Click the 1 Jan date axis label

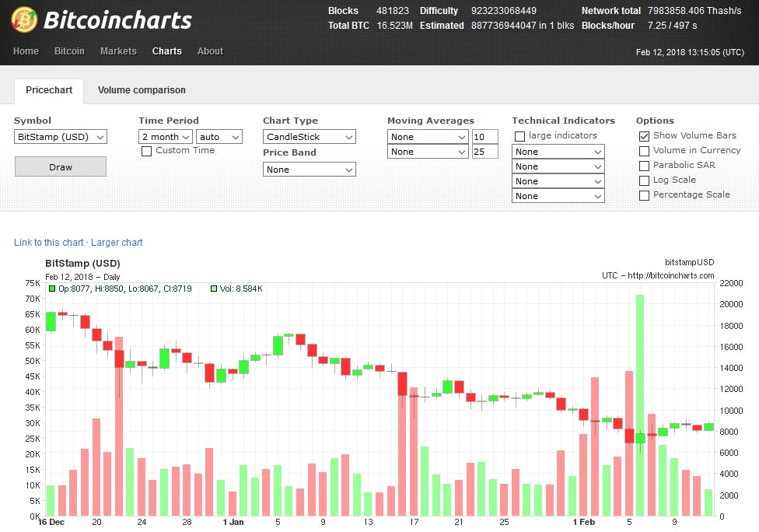click(233, 522)
